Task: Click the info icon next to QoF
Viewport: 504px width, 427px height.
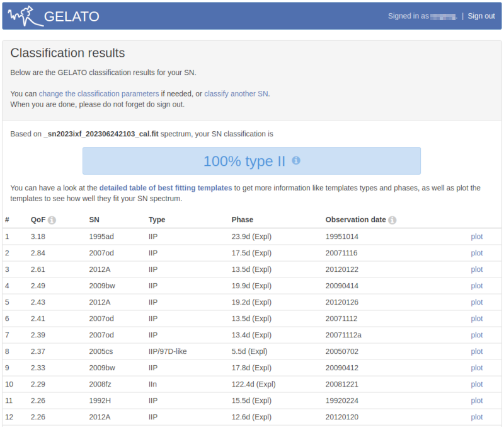Action: tap(52, 220)
